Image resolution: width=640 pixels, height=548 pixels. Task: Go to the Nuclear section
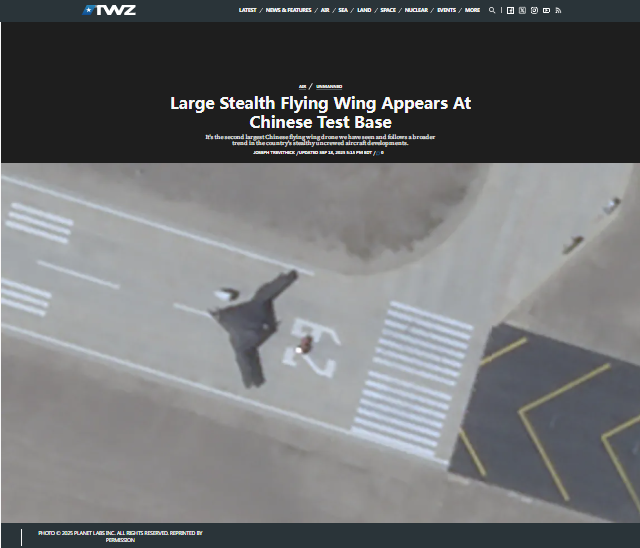coord(416,10)
